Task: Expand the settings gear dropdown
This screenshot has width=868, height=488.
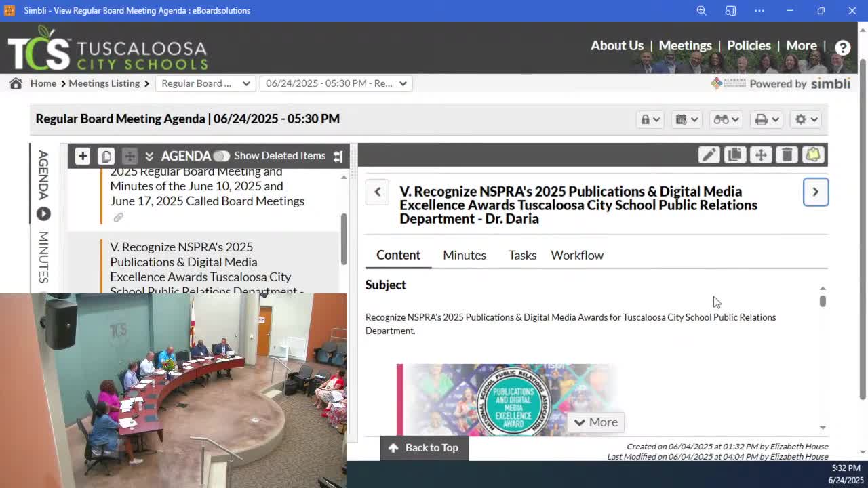Action: coord(807,119)
